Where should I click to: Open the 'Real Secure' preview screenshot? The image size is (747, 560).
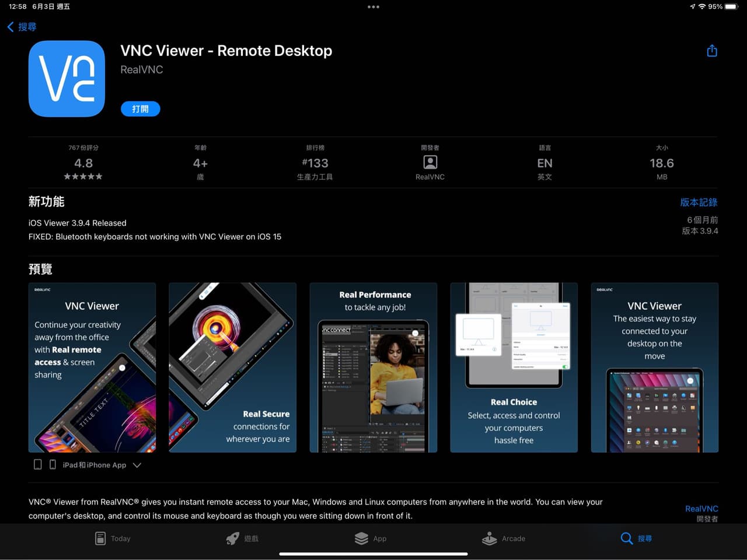tap(232, 367)
